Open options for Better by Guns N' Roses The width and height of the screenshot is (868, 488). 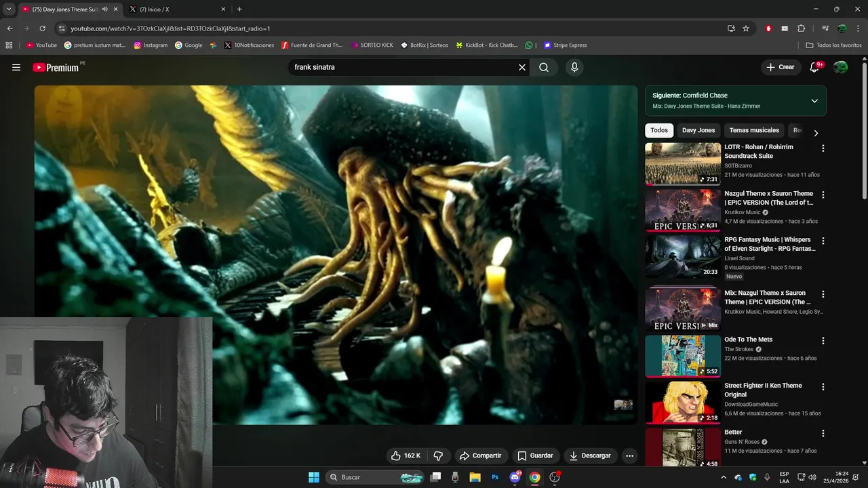point(823,433)
